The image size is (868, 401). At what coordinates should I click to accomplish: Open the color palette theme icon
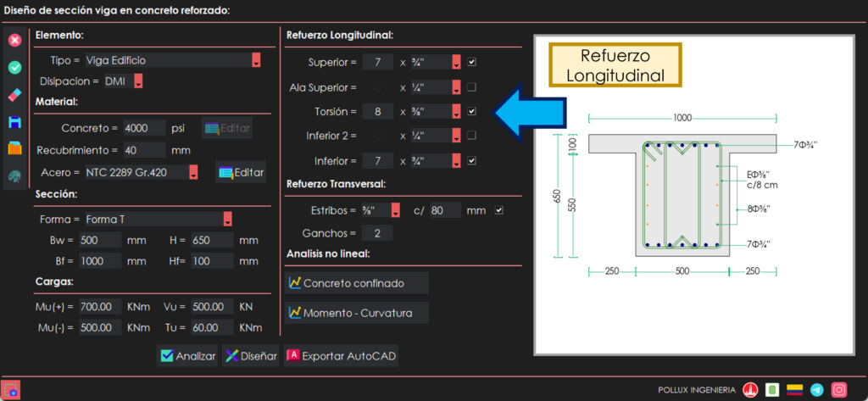14,176
